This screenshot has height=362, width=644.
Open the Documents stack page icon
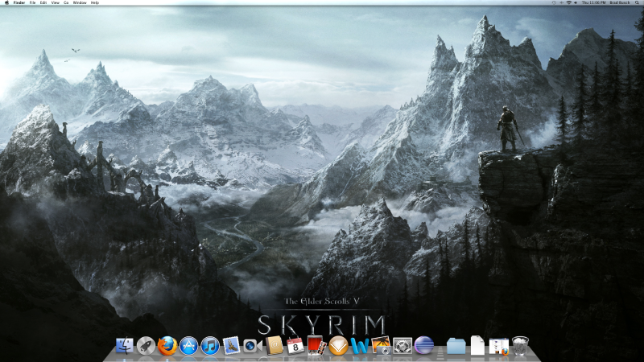(x=477, y=345)
